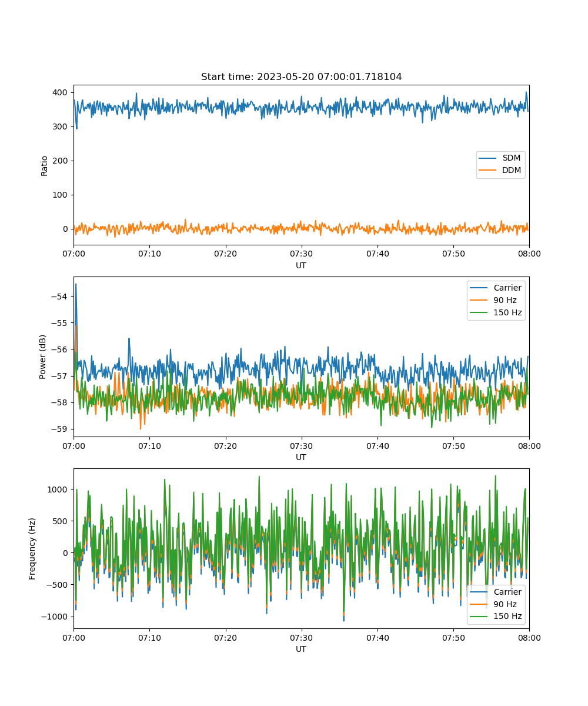Click the −500 tick label on Frequency axis

point(58,585)
